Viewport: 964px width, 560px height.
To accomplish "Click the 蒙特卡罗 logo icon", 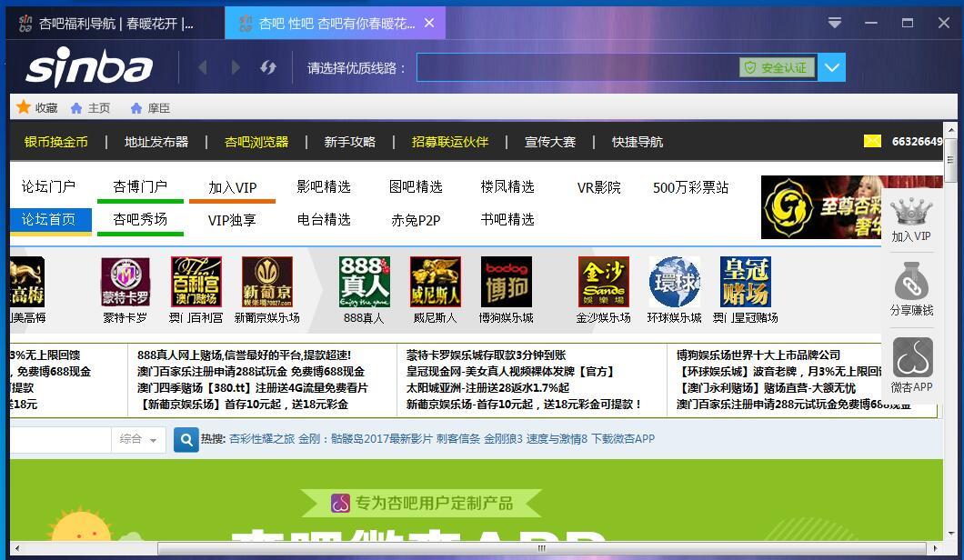I will (x=126, y=282).
